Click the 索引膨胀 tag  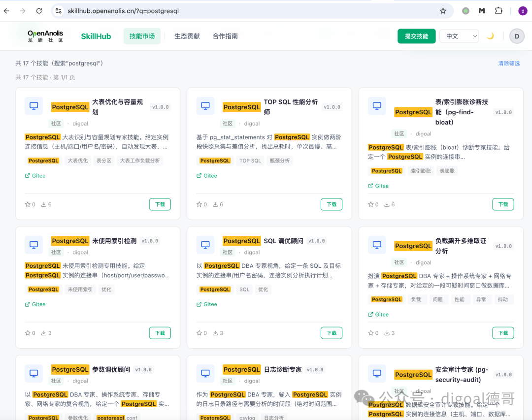click(x=421, y=171)
